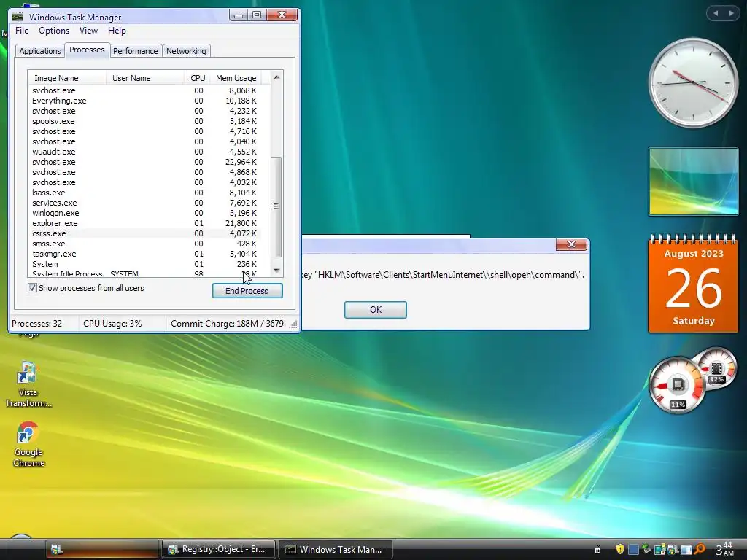Switch to the Applications tab
Viewport: 747px width, 560px height.
[x=40, y=51]
